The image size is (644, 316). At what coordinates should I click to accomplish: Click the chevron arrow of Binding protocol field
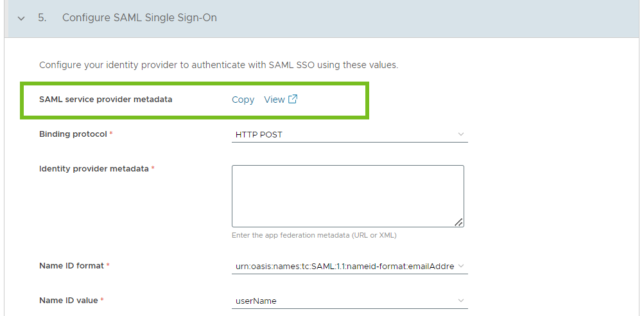pyautogui.click(x=461, y=134)
